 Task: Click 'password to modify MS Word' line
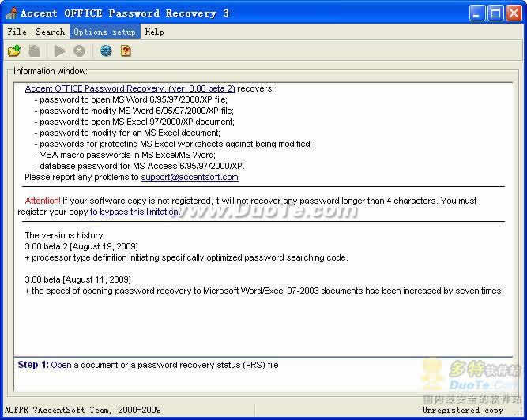(x=134, y=111)
